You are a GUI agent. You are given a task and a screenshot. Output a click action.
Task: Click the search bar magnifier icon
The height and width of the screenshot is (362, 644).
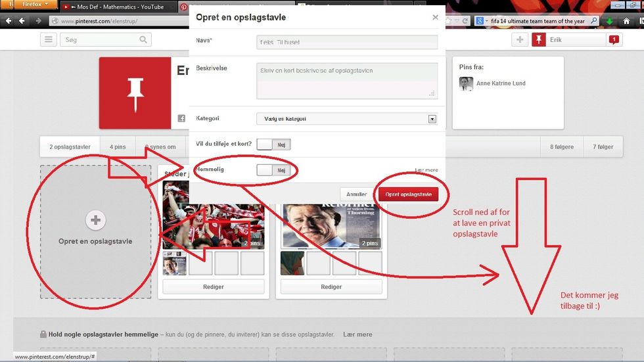594,21
